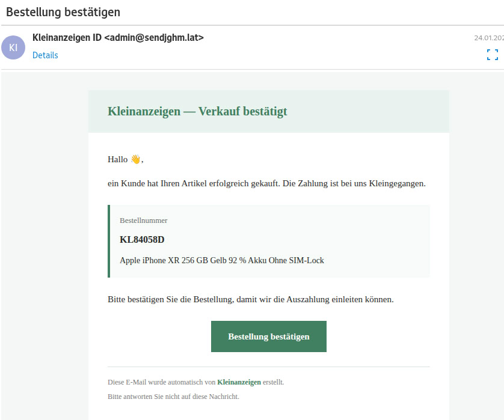Click the waving hand emoji
This screenshot has width=504, height=420.
tap(135, 159)
